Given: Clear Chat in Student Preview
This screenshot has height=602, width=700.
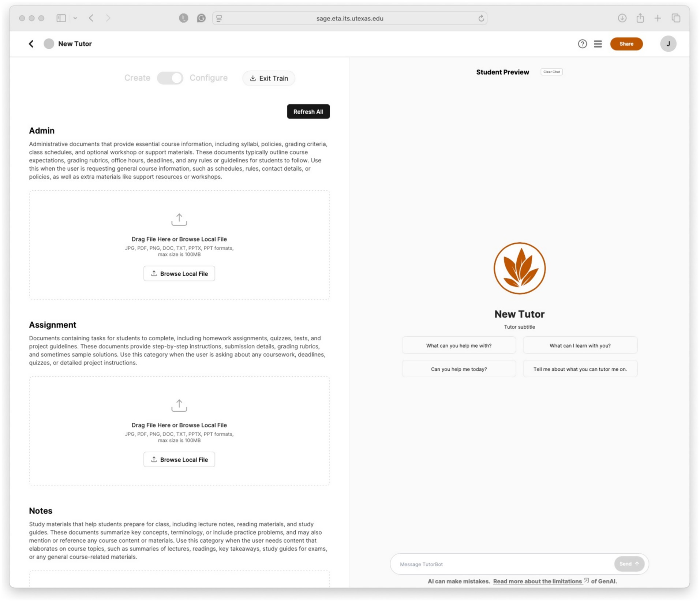Looking at the screenshot, I should click(x=551, y=72).
